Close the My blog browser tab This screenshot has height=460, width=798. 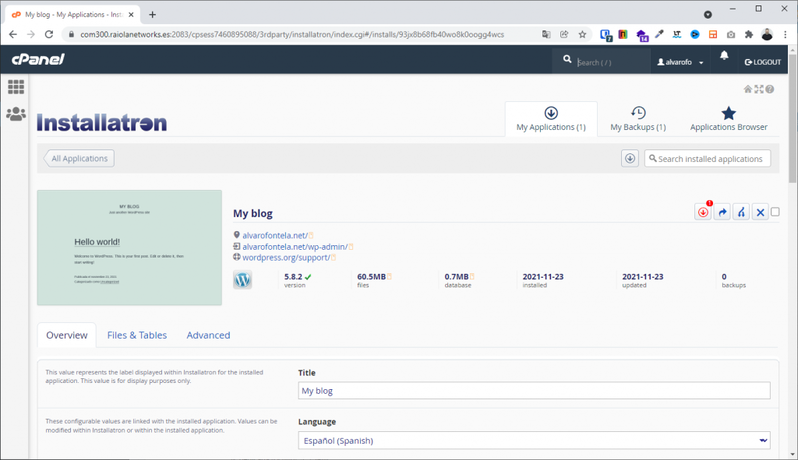pos(131,15)
